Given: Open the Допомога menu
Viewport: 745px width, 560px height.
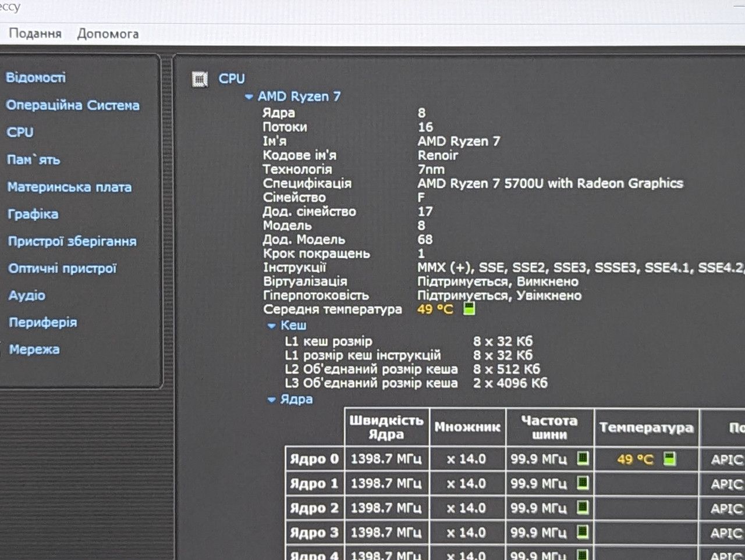Looking at the screenshot, I should [x=108, y=34].
